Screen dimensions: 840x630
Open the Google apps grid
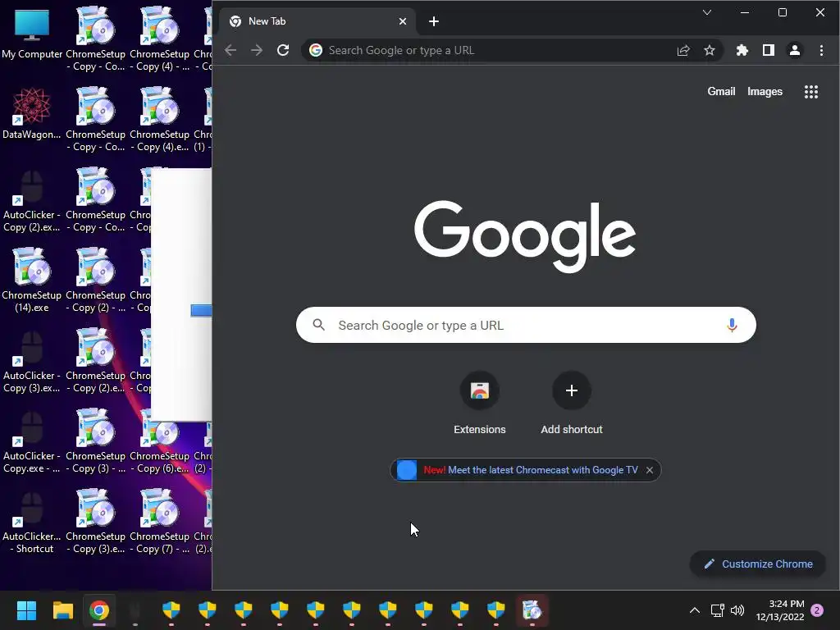click(811, 92)
